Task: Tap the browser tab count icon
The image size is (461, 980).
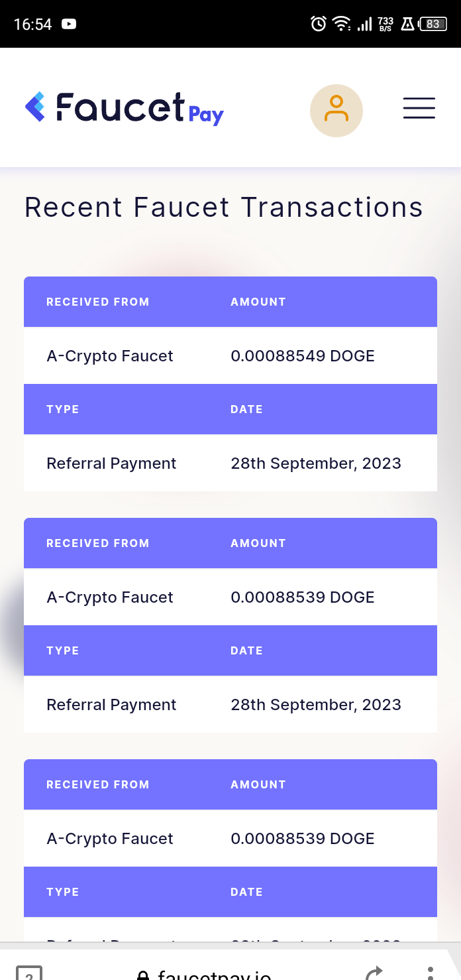Action: [29, 973]
